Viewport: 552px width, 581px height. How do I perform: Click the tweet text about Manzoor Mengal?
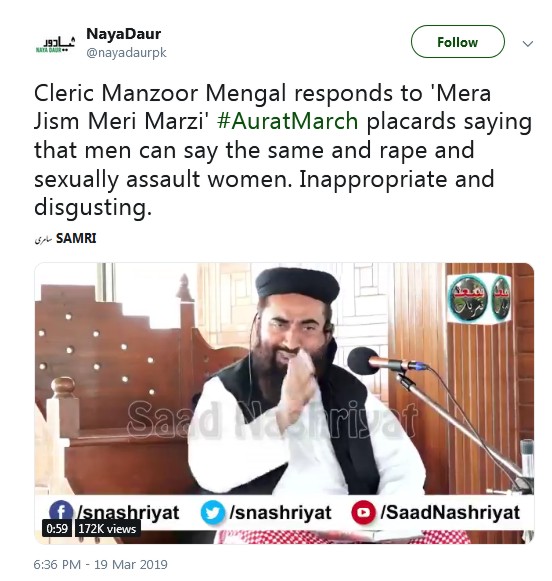pyautogui.click(x=283, y=150)
